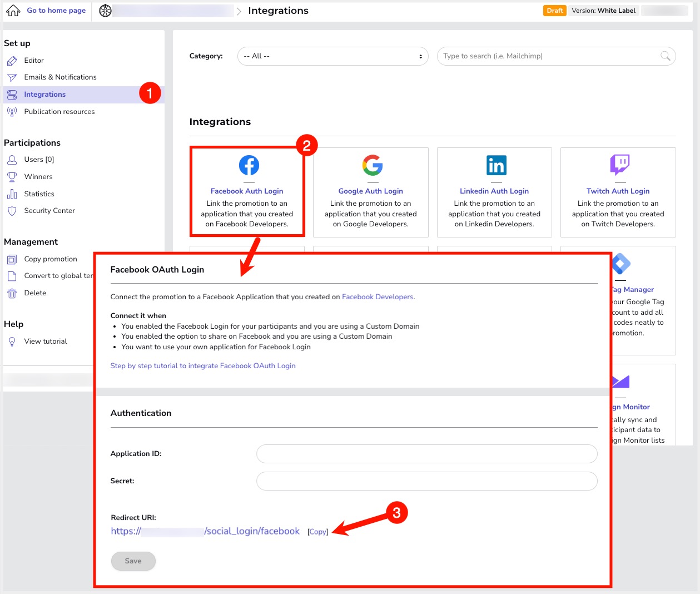Open Security Center from sidebar
This screenshot has height=594, width=700.
49,211
